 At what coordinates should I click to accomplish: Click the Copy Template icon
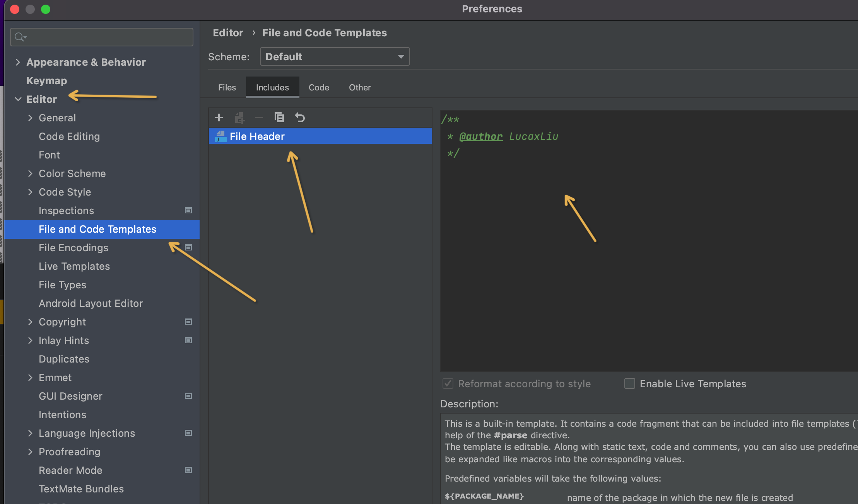(279, 117)
